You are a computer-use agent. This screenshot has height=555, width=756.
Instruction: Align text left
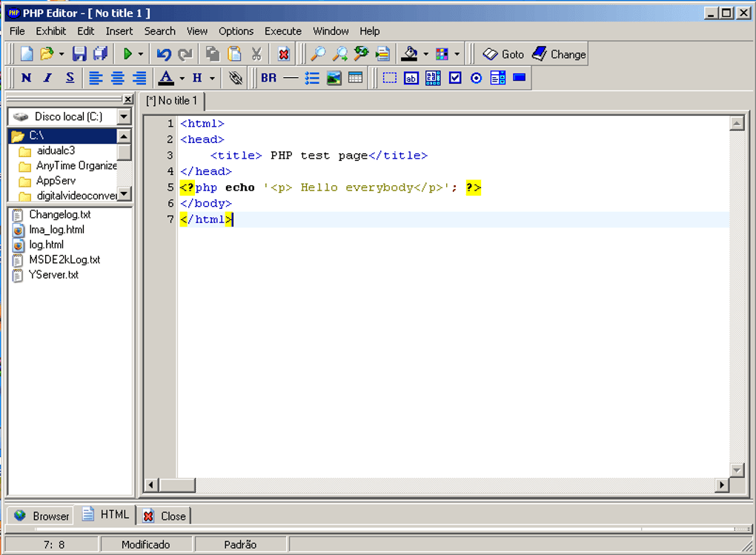tap(96, 78)
